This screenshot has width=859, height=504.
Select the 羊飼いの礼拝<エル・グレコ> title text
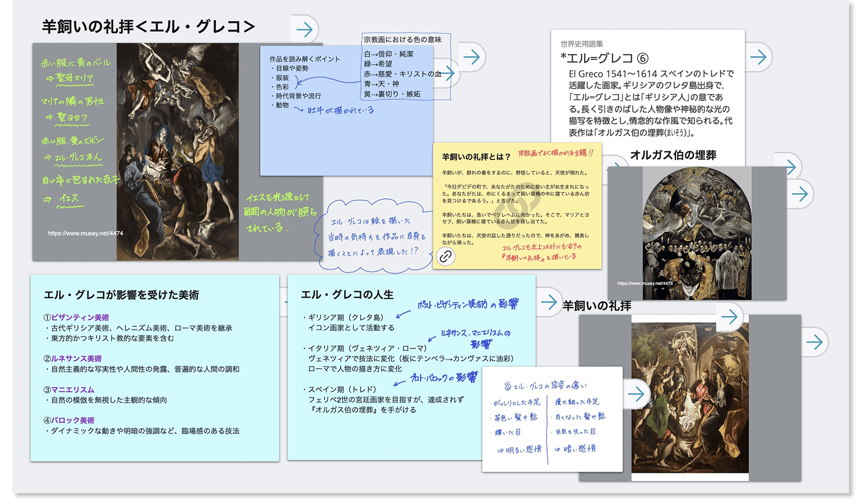coord(148,27)
